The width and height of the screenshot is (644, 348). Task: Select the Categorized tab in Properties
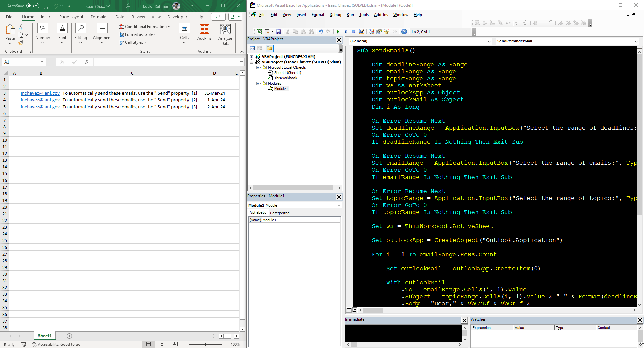[x=279, y=213]
